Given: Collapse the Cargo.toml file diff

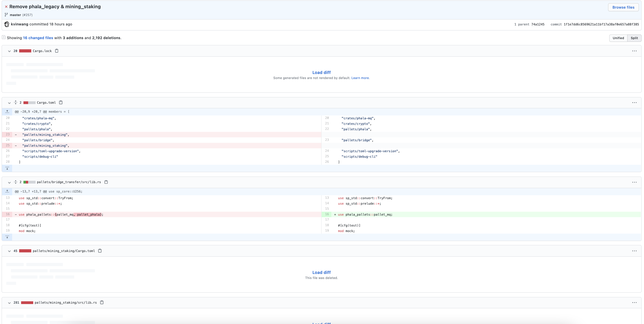Looking at the screenshot, I should [9, 103].
